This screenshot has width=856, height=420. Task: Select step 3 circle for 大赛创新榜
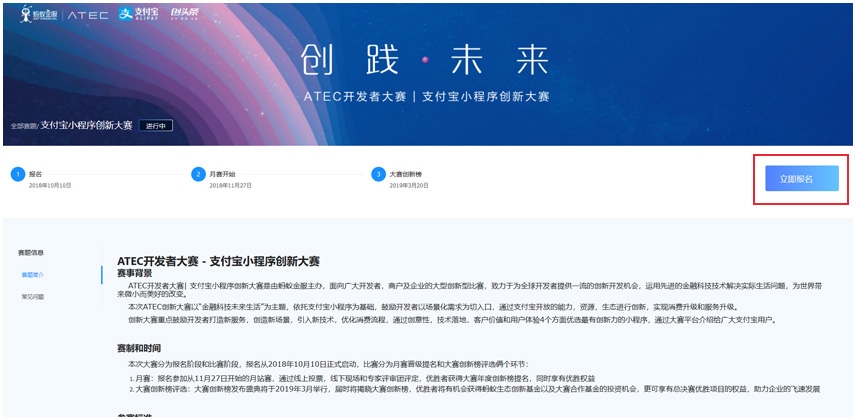pos(378,174)
